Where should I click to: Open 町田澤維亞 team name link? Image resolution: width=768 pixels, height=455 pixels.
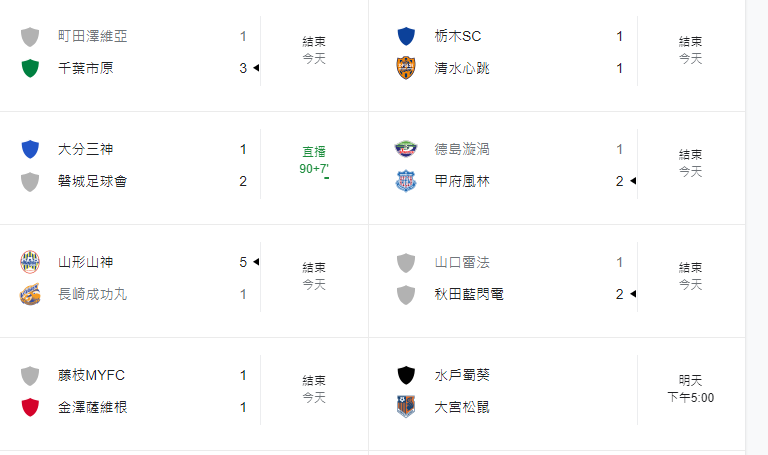(93, 36)
